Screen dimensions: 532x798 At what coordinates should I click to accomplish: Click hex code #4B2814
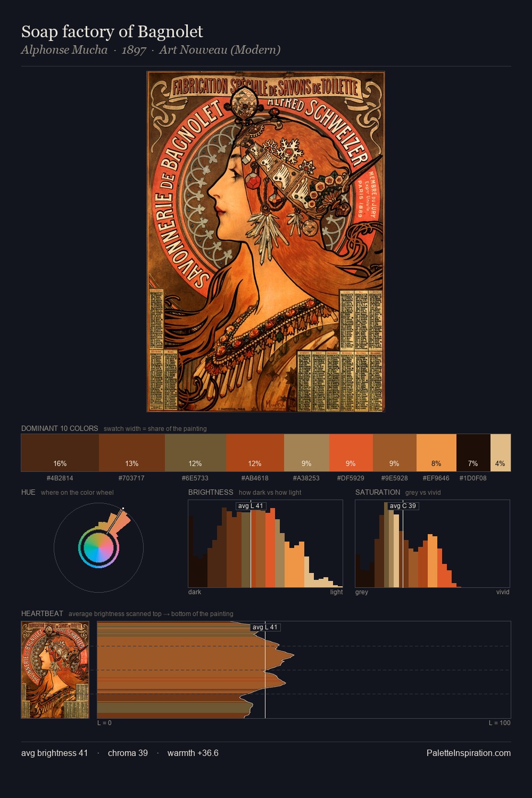pos(60,478)
